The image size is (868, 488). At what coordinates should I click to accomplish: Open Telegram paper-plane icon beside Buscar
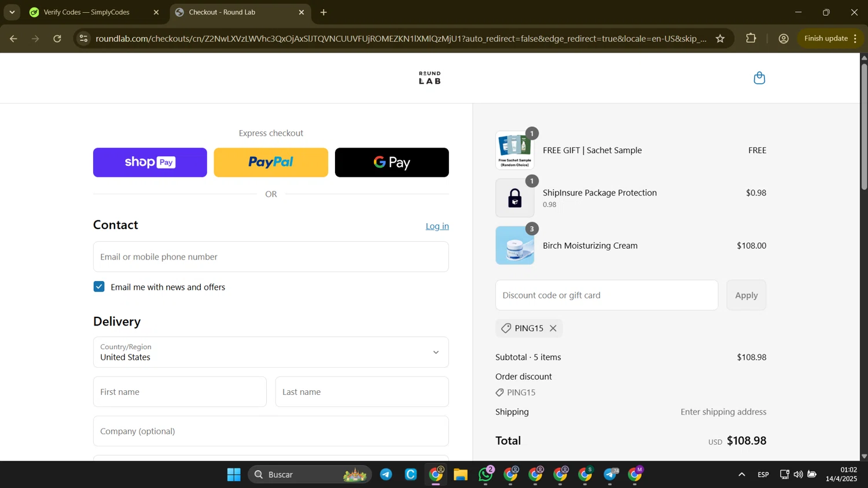386,475
